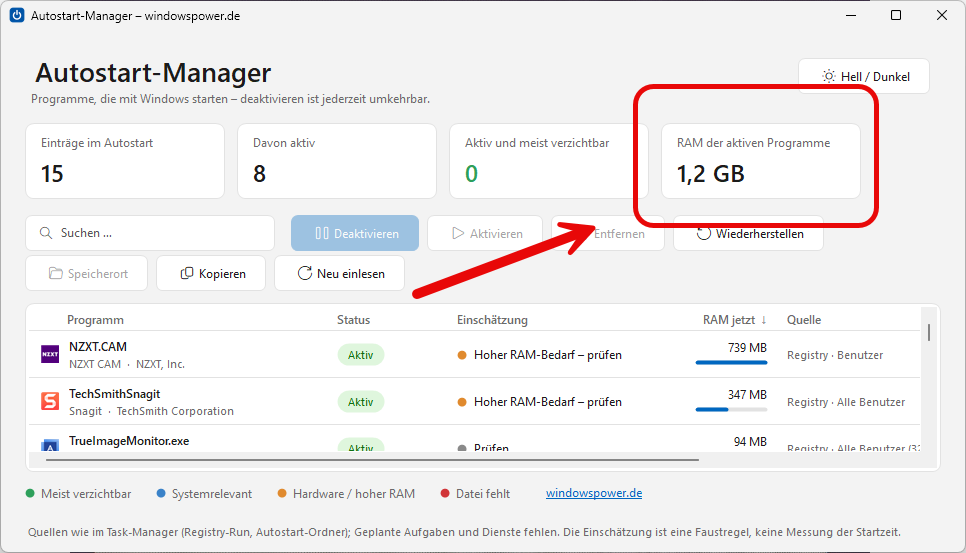Viewport: 966px width, 553px height.
Task: Click 'Registry · Benutzer' source cell
Action: pyautogui.click(x=835, y=355)
